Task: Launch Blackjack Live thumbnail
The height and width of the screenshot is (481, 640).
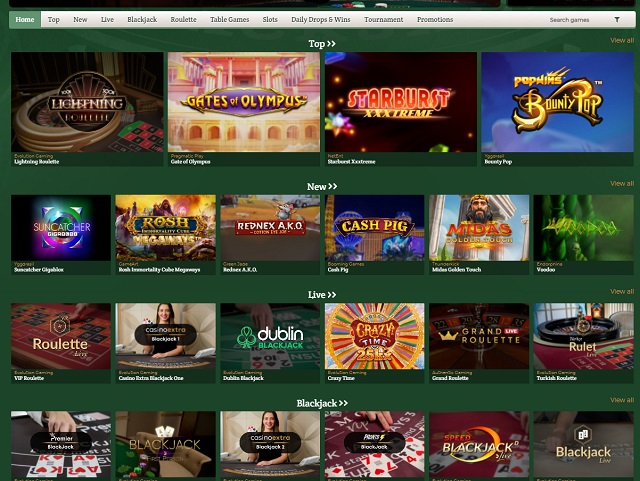Action: click(x=584, y=444)
